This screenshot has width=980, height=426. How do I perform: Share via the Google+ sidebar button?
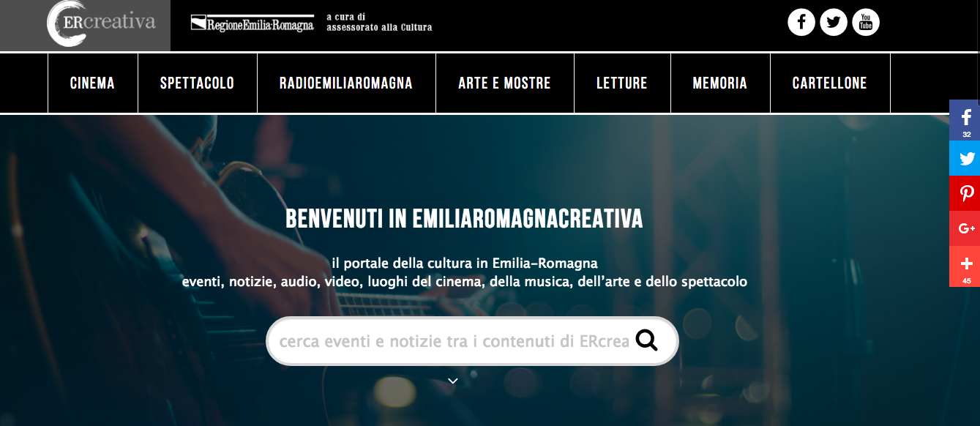click(x=965, y=228)
